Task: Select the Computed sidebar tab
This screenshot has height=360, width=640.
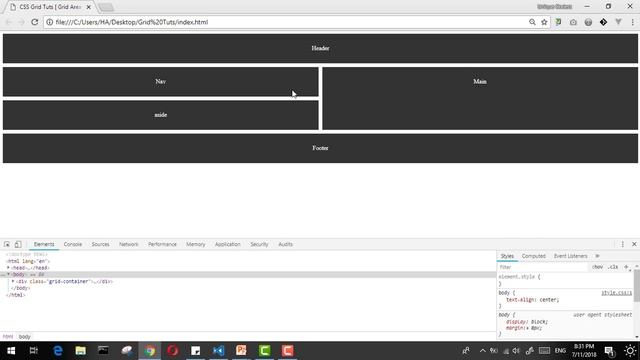Action: point(533,256)
